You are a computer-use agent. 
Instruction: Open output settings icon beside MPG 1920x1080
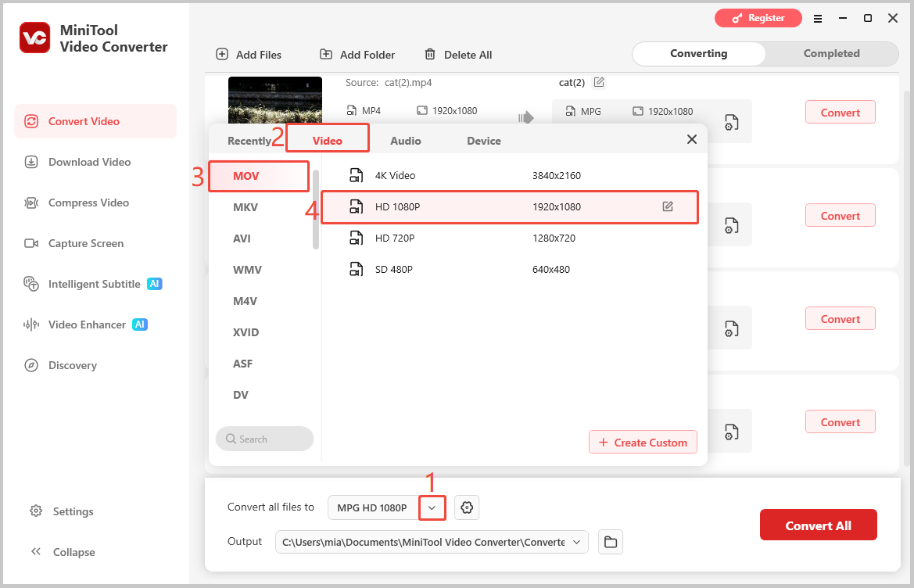pyautogui.click(x=732, y=123)
